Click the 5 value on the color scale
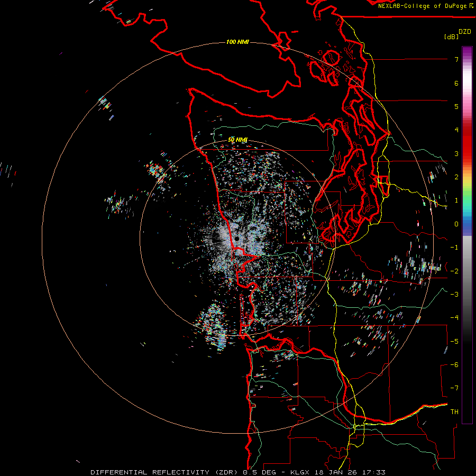This screenshot has height=476, width=476. (x=456, y=106)
